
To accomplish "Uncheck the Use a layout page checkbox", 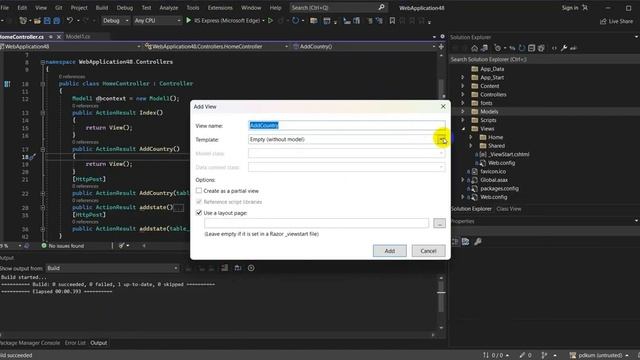I will tap(199, 213).
